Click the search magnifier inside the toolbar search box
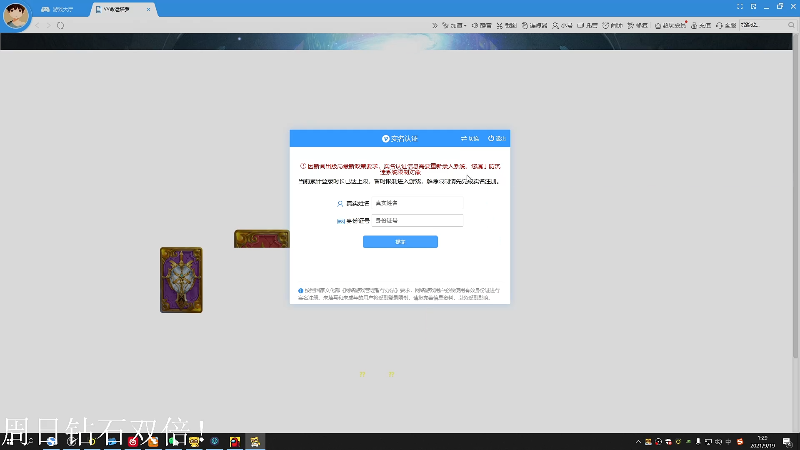 [x=791, y=25]
